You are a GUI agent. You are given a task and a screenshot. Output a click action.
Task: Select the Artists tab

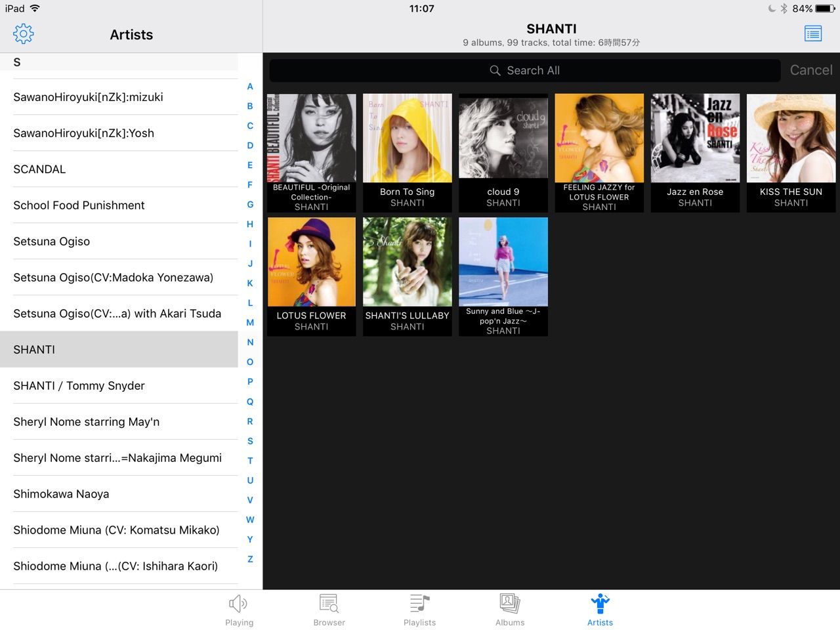[x=600, y=610]
